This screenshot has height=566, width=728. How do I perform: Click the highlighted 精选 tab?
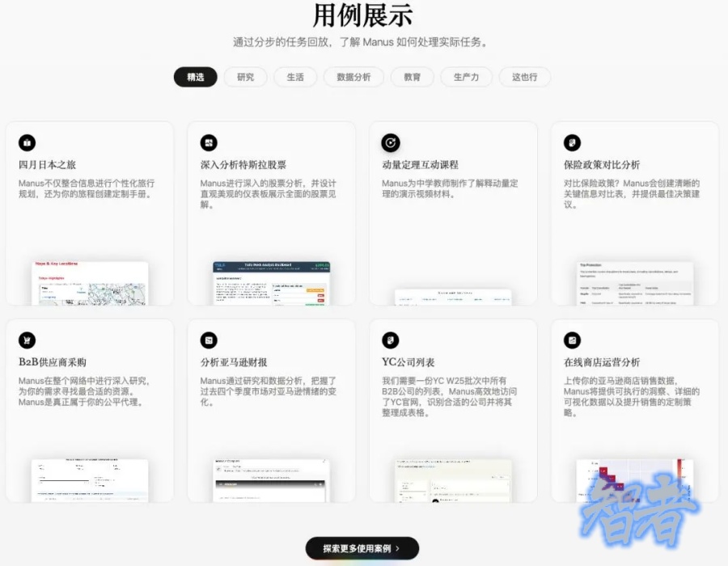(195, 78)
